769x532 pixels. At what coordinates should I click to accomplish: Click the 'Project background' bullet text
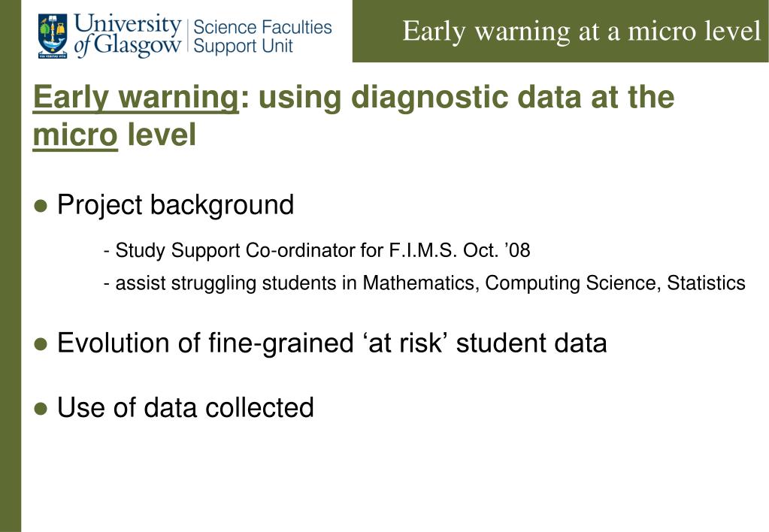point(175,204)
